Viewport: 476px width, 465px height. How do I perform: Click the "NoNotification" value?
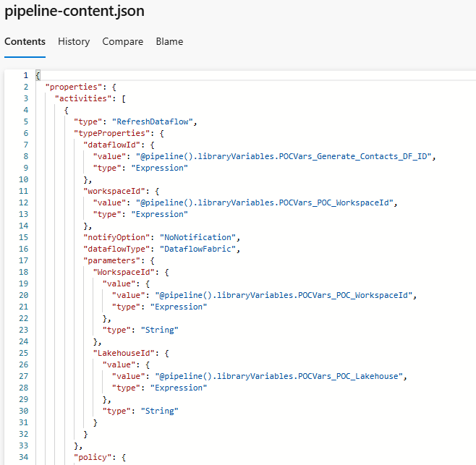point(197,237)
